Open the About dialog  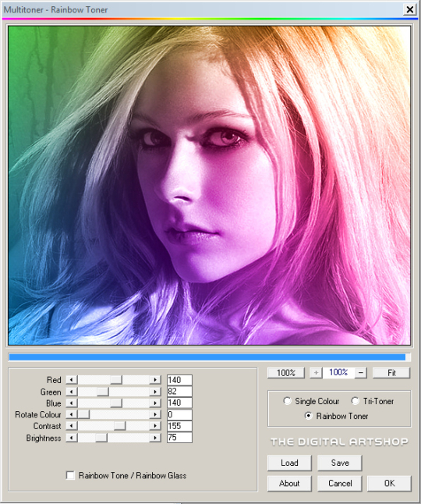(289, 483)
